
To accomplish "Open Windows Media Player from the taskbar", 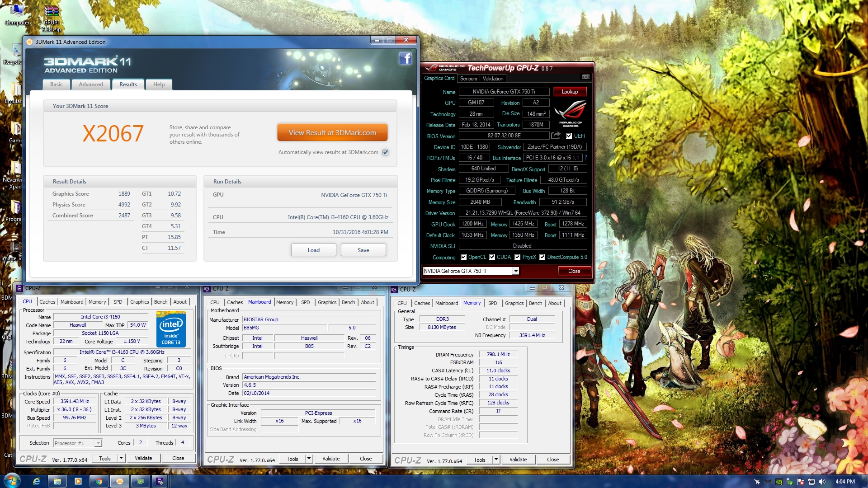I will [x=78, y=481].
